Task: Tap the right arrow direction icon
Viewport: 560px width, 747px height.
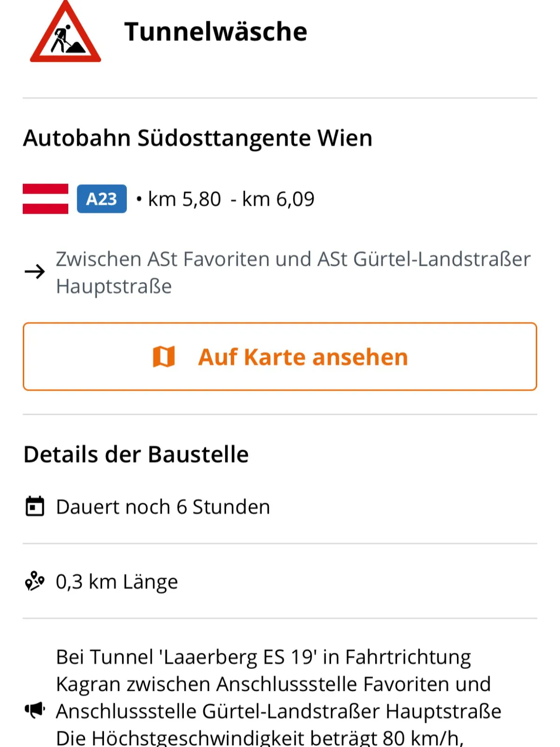Action: [x=35, y=271]
